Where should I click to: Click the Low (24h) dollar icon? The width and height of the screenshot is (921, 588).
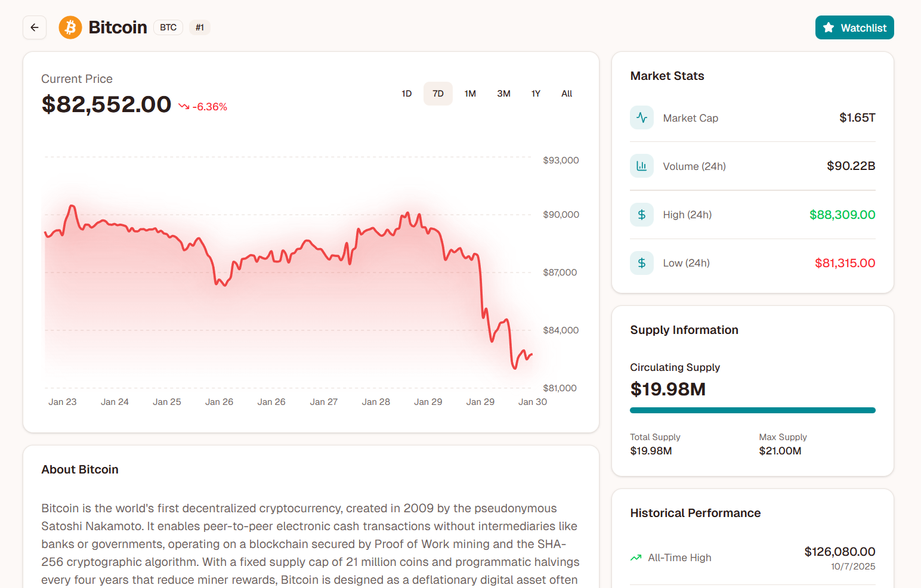(x=642, y=263)
